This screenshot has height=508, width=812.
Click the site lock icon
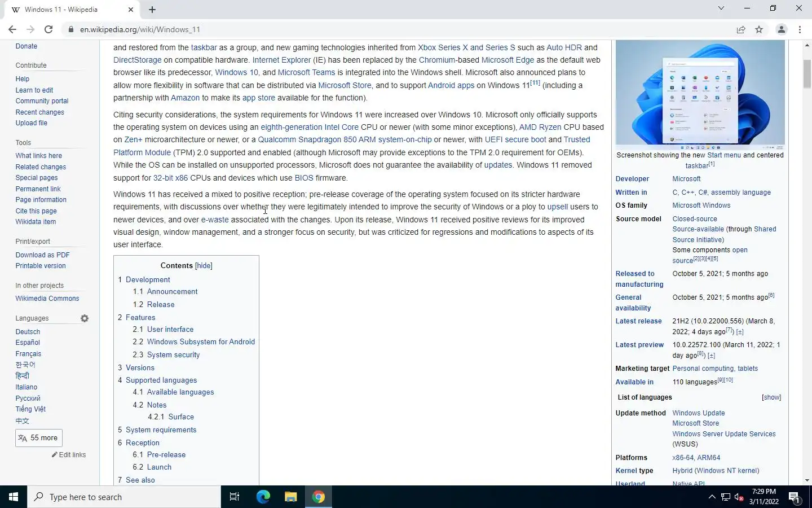(70, 29)
